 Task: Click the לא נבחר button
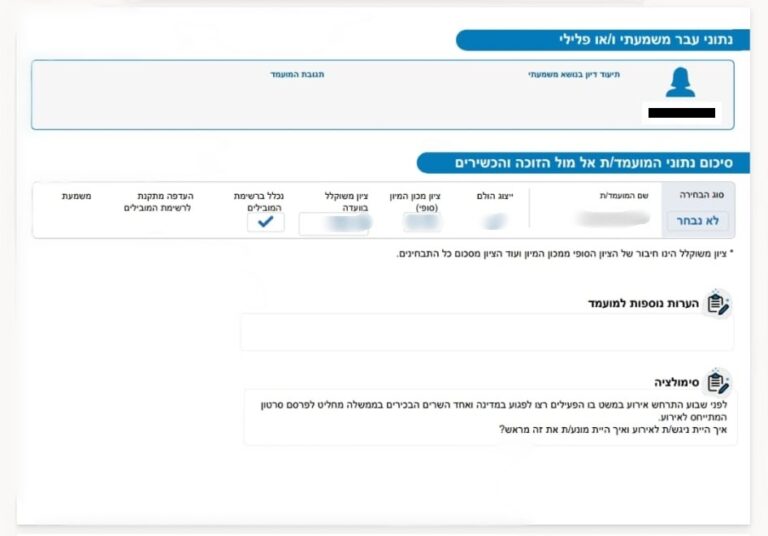[697, 221]
